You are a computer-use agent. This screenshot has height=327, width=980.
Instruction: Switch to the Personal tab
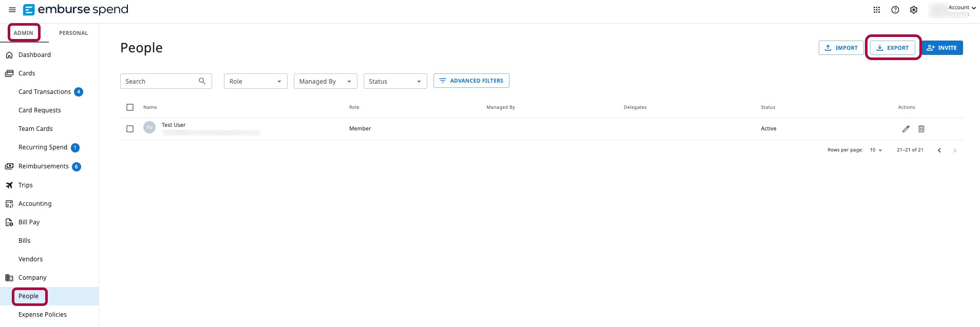click(73, 33)
